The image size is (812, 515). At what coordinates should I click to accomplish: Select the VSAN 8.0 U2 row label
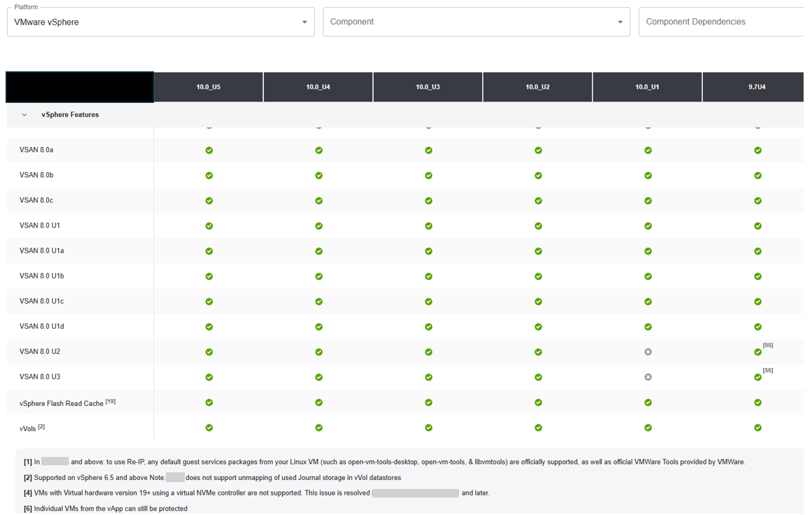coord(40,351)
